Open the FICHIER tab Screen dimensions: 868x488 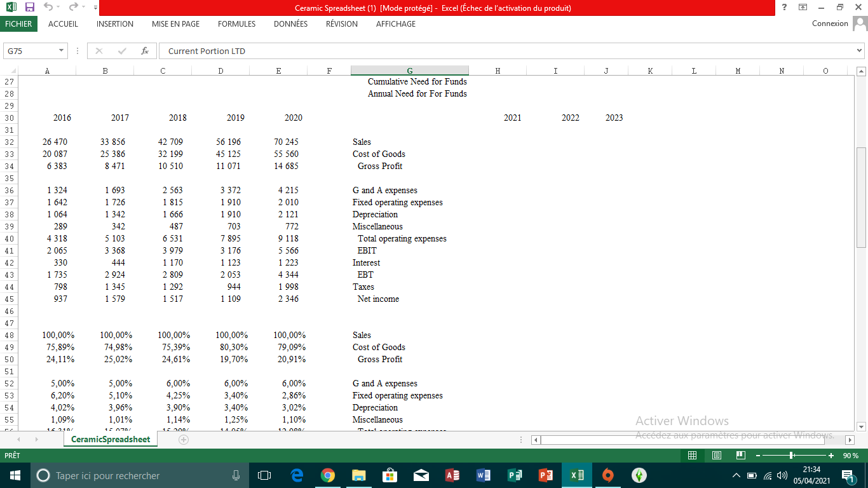pyautogui.click(x=18, y=24)
